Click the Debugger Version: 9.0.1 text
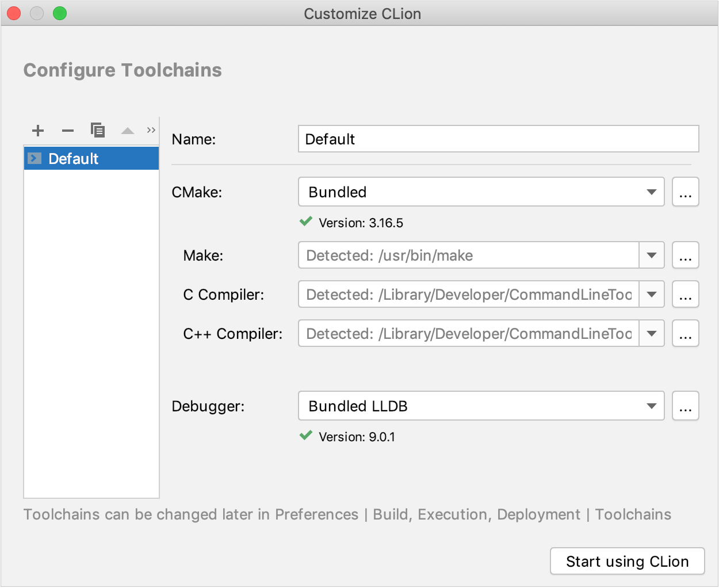This screenshot has height=588, width=719. [x=357, y=437]
